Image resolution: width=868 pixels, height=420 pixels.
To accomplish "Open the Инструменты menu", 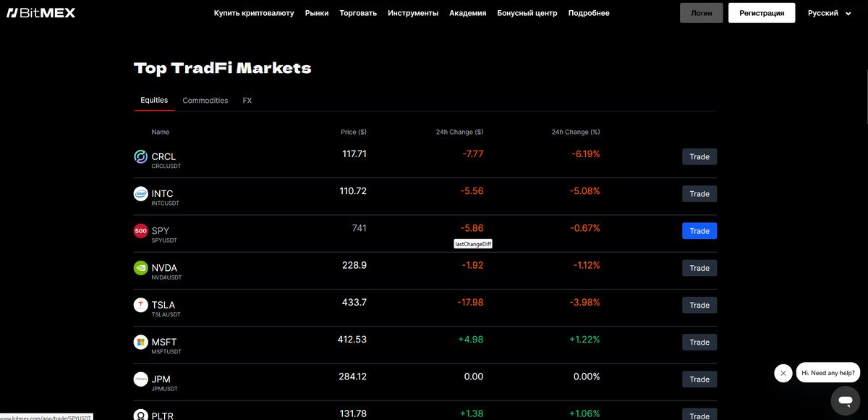I will tap(413, 13).
